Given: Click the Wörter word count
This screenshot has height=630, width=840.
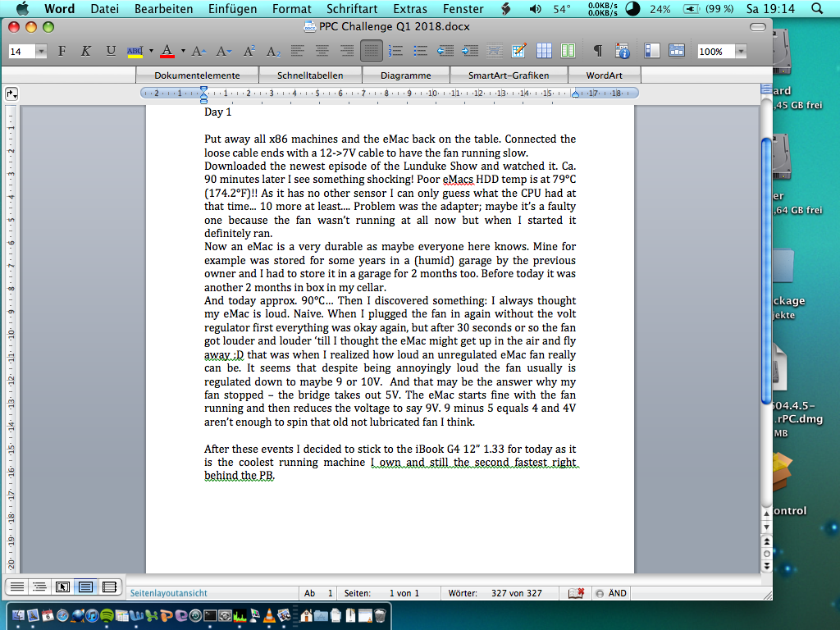Looking at the screenshot, I should tap(495, 593).
